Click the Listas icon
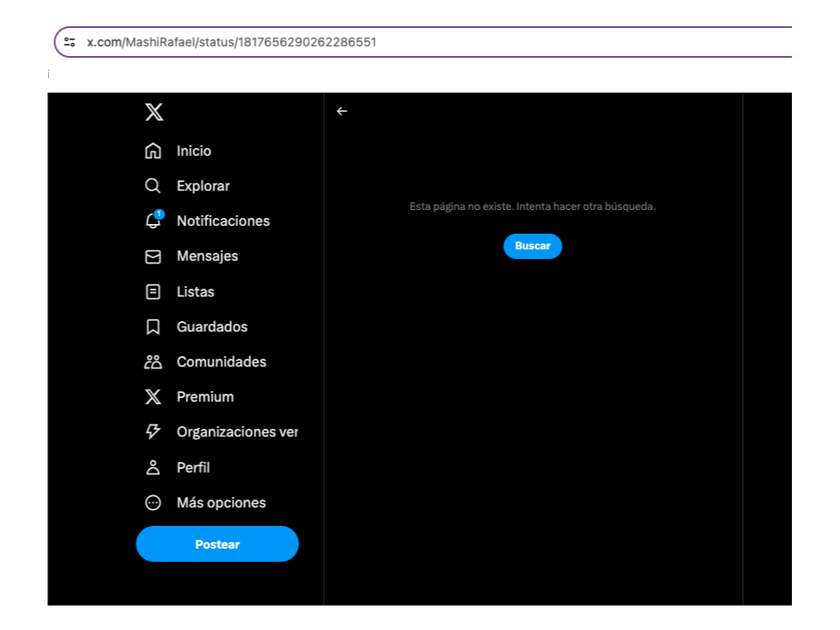840x630 pixels. [153, 291]
